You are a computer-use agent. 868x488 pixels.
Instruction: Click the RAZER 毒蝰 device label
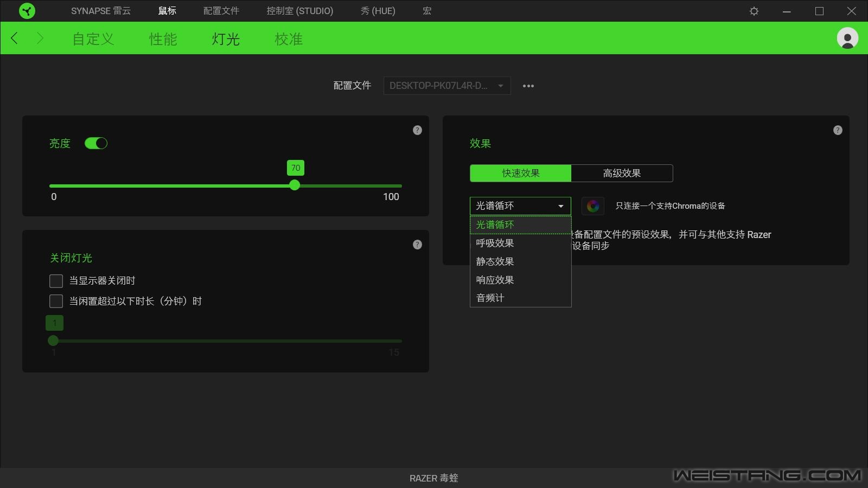click(x=434, y=478)
